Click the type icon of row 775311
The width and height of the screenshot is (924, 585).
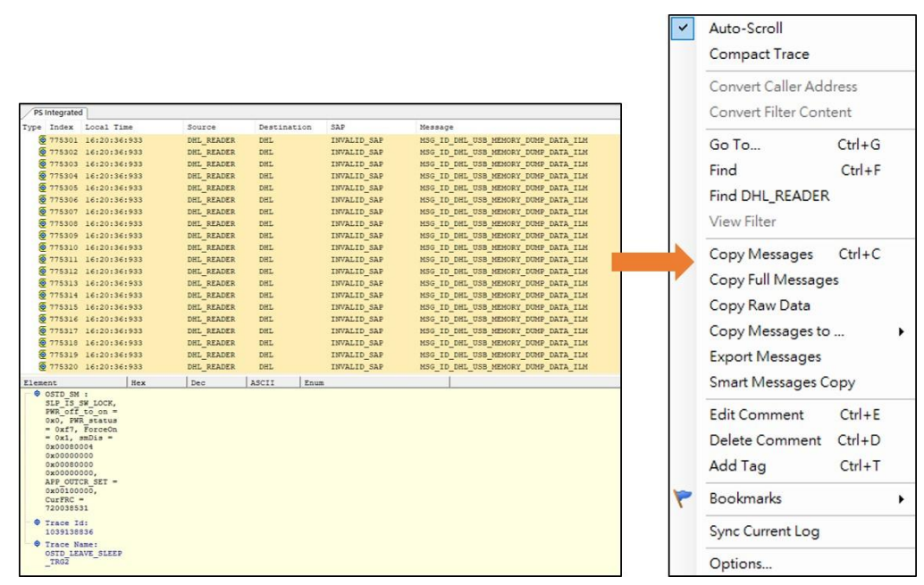(42, 259)
